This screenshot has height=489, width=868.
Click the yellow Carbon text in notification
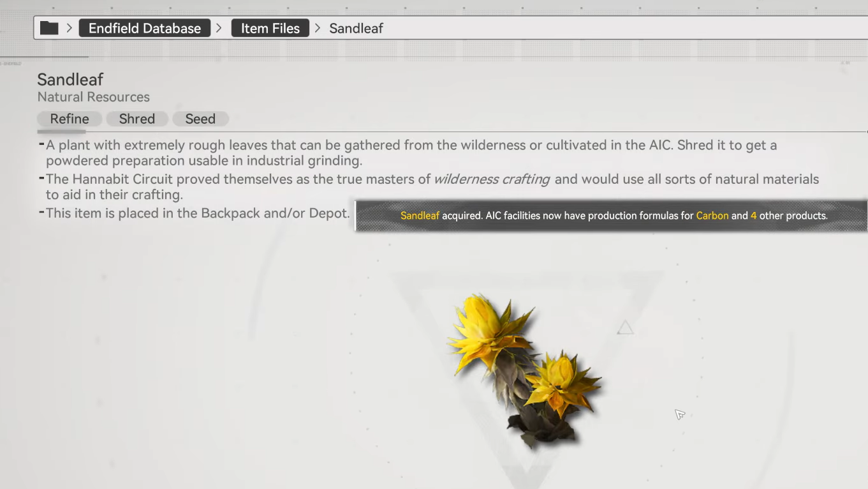712,216
